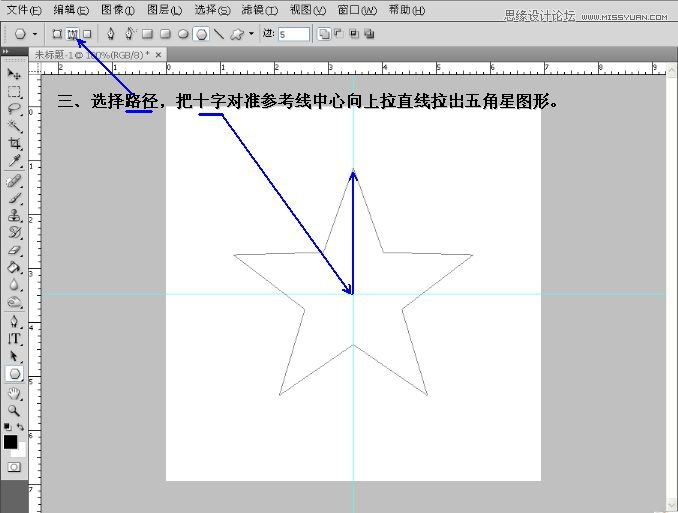Close the 未标题-1 document tab
Image resolution: width=678 pixels, height=513 pixels.
pyautogui.click(x=158, y=55)
